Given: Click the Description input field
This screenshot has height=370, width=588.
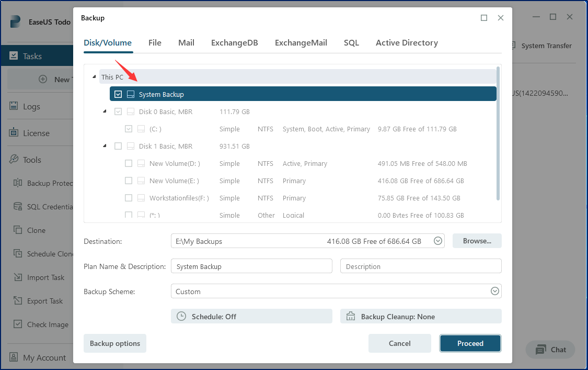Looking at the screenshot, I should coord(421,266).
